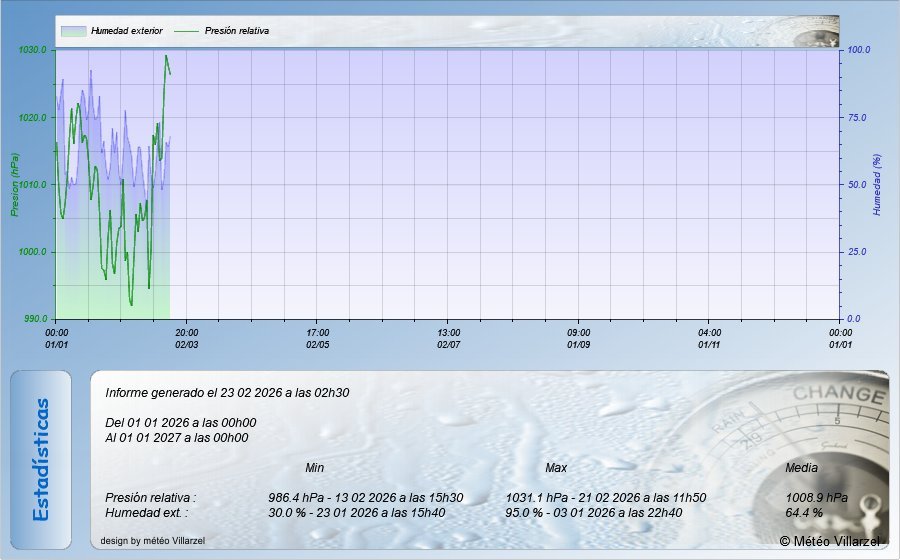Click the Presion (hPa) axis title
Image resolution: width=900 pixels, height=560 pixels.
tap(15, 184)
